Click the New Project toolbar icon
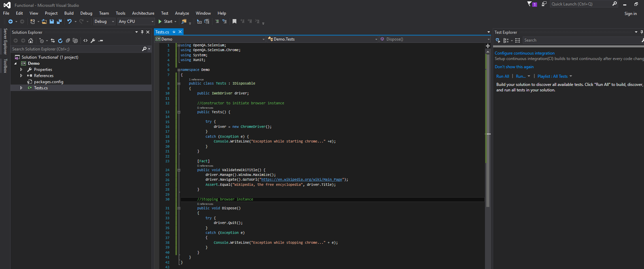Viewport: 644px width, 269px height. (x=32, y=21)
